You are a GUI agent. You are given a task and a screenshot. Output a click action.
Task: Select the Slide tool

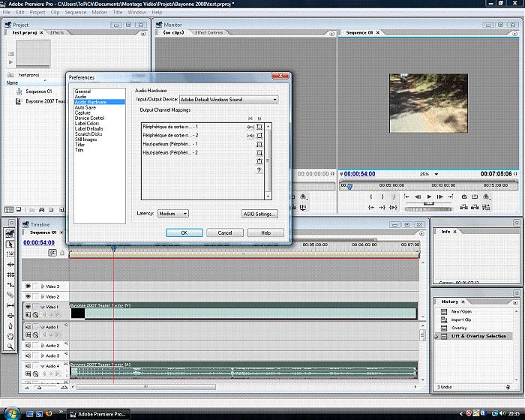tap(10, 316)
